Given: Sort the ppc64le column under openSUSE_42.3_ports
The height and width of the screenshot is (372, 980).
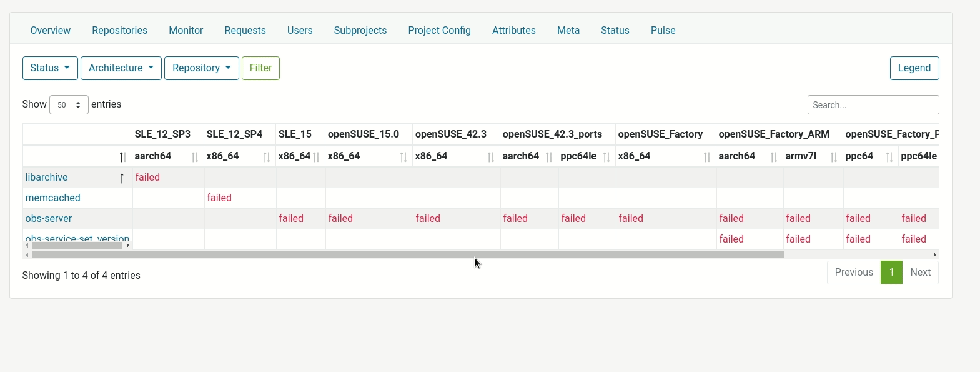Looking at the screenshot, I should click(x=606, y=157).
